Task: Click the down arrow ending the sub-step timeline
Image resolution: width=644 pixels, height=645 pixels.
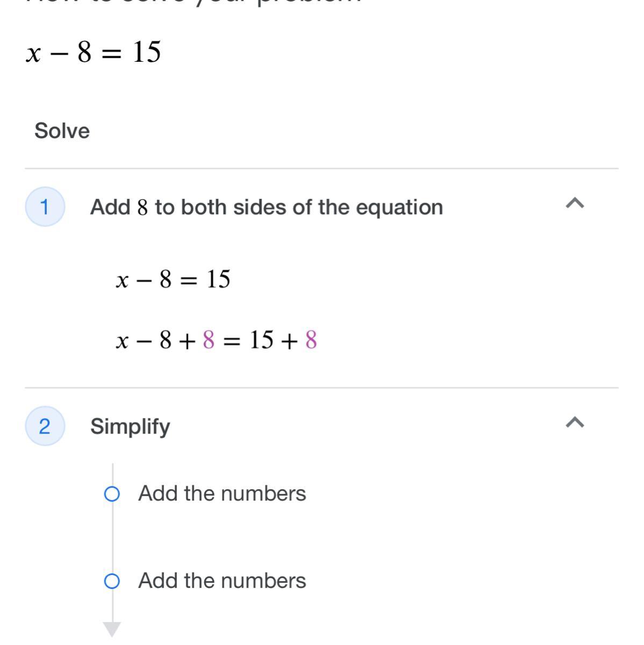Action: tap(112, 628)
